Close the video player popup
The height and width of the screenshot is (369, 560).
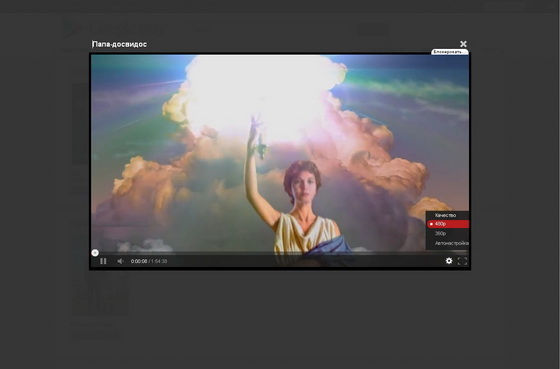point(463,44)
